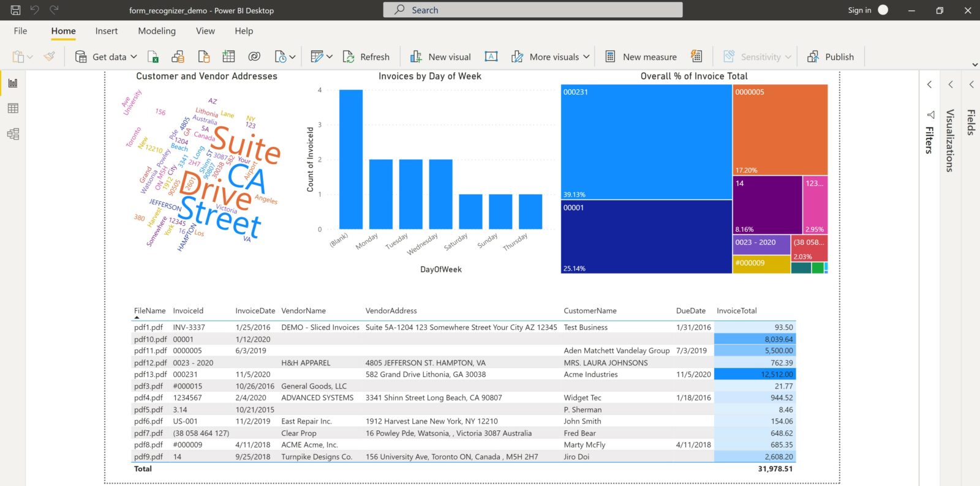Open the Power BI datasets icon
The width and height of the screenshot is (980, 486).
point(178,57)
